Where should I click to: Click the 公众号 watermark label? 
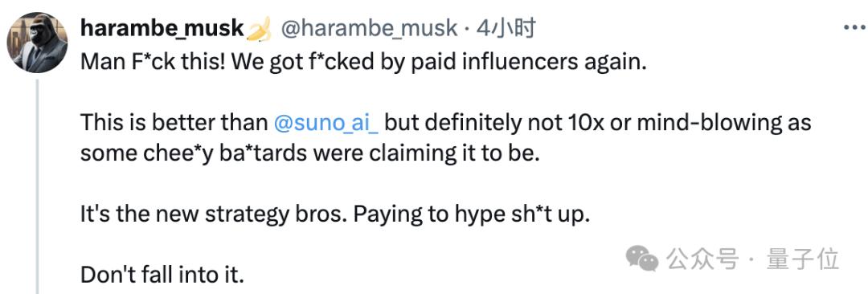(702, 259)
